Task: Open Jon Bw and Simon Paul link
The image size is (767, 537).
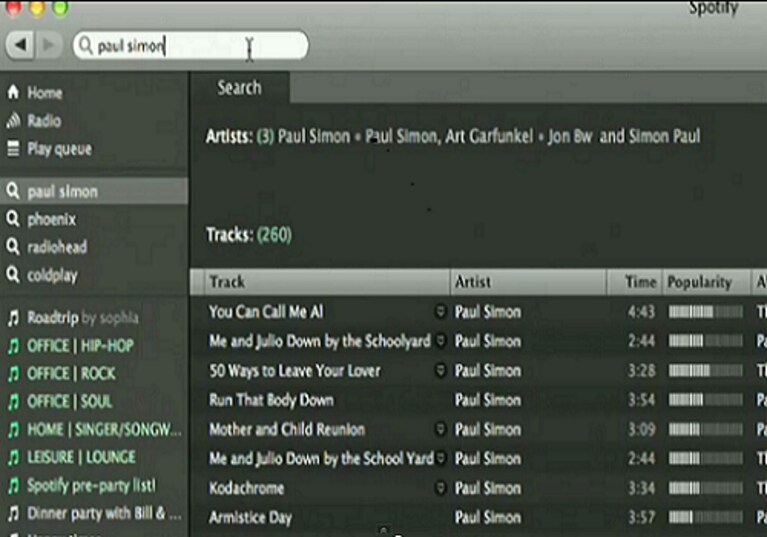Action: (624, 136)
